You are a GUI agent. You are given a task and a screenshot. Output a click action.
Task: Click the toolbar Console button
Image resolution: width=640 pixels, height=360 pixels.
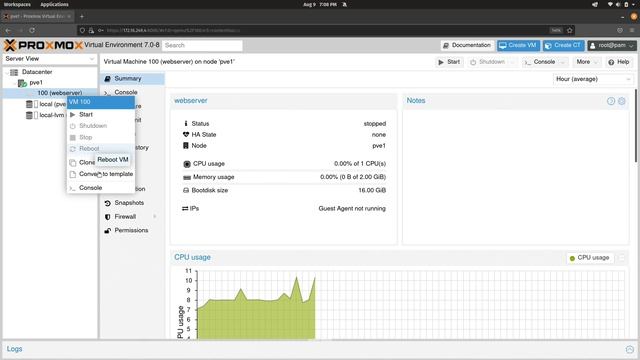tap(540, 62)
